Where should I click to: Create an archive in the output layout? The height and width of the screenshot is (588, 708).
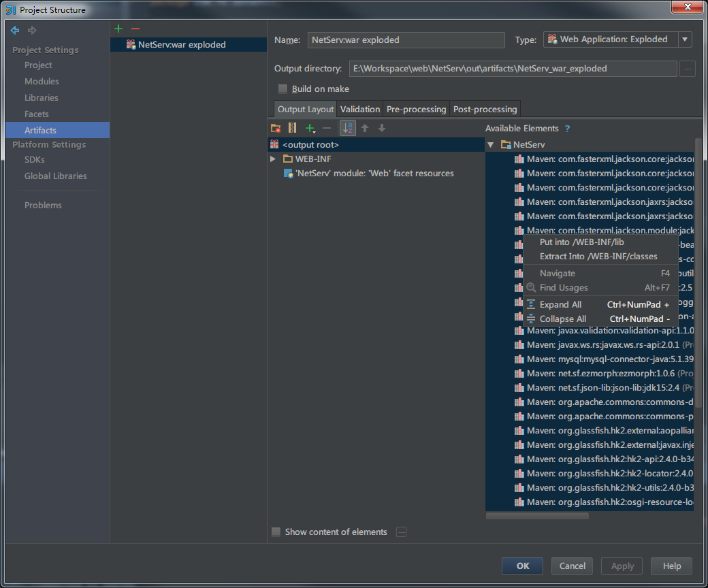tap(292, 127)
